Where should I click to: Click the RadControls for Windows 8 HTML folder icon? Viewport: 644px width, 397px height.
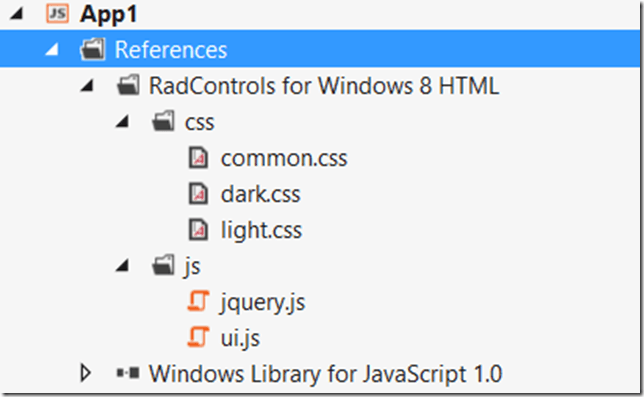pyautogui.click(x=128, y=85)
